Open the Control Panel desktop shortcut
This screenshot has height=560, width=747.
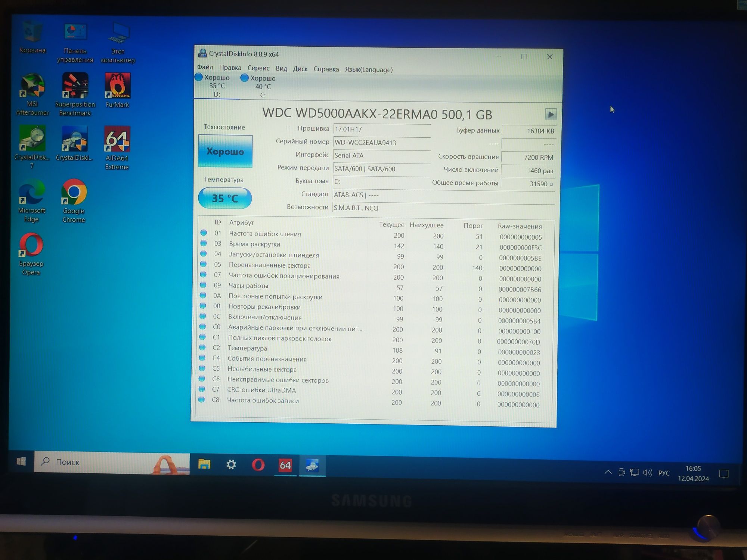coord(75,43)
